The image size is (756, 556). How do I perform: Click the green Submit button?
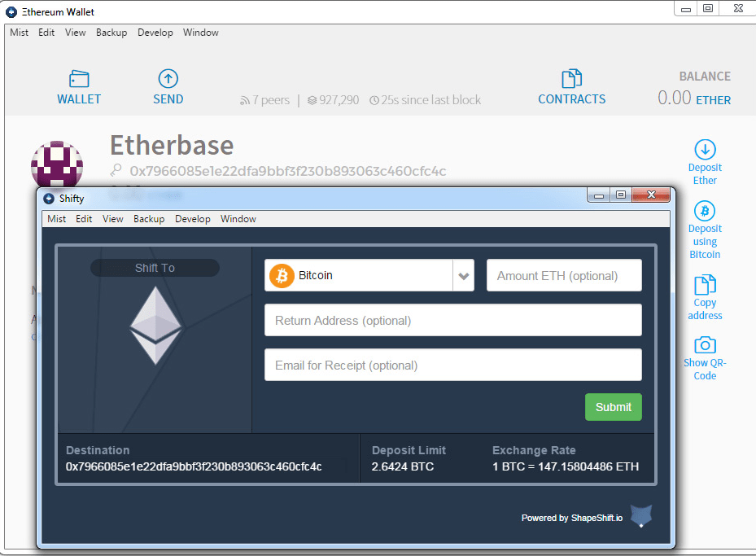click(614, 407)
